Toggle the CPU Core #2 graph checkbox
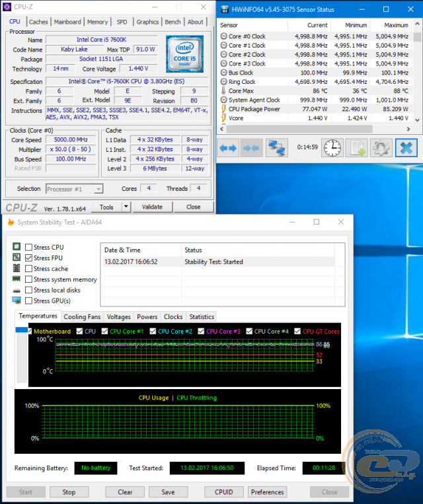The height and width of the screenshot is (504, 423). click(153, 331)
